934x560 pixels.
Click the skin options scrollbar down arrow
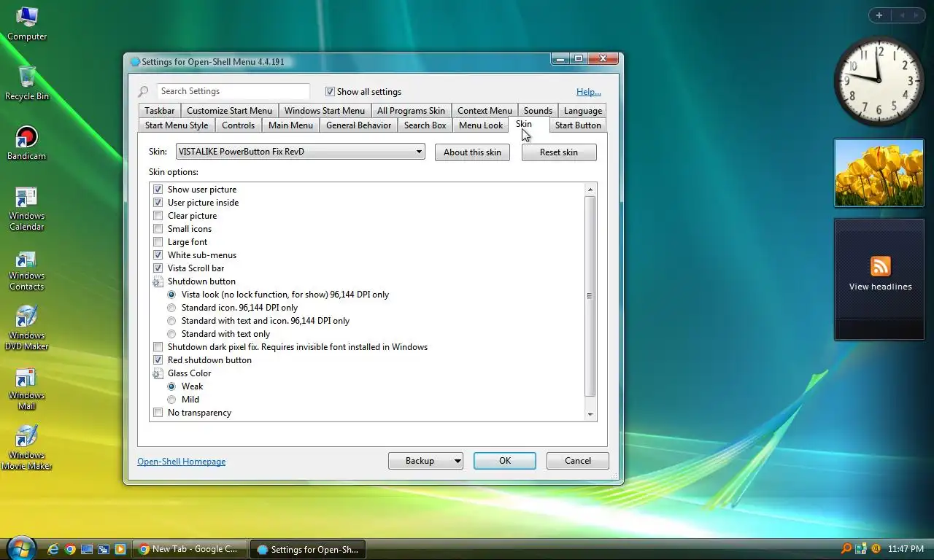[590, 415]
